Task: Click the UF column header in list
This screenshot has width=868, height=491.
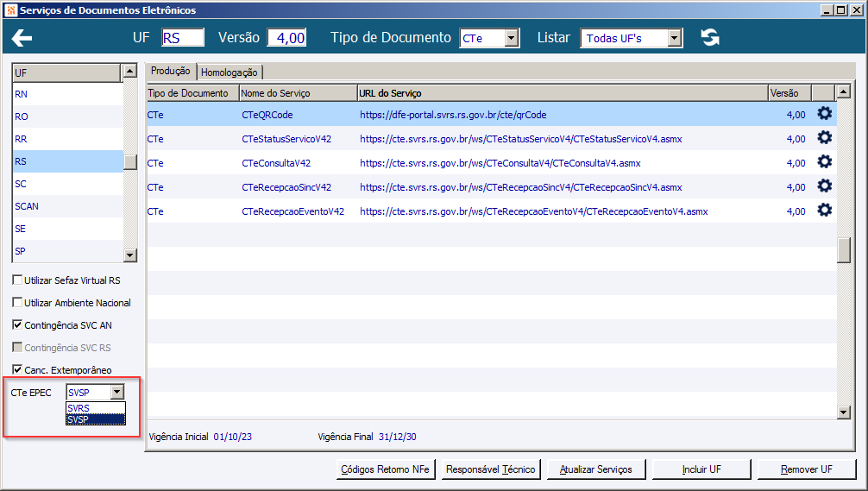Action: pyautogui.click(x=66, y=73)
